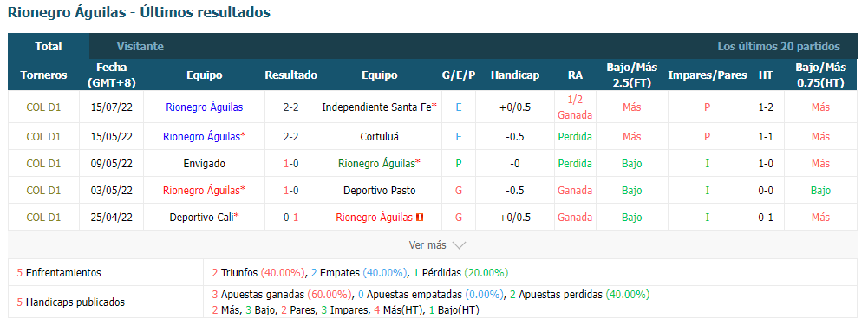This screenshot has width=868, height=325.
Task: Open the Cortuluá team link
Action: 379,136
